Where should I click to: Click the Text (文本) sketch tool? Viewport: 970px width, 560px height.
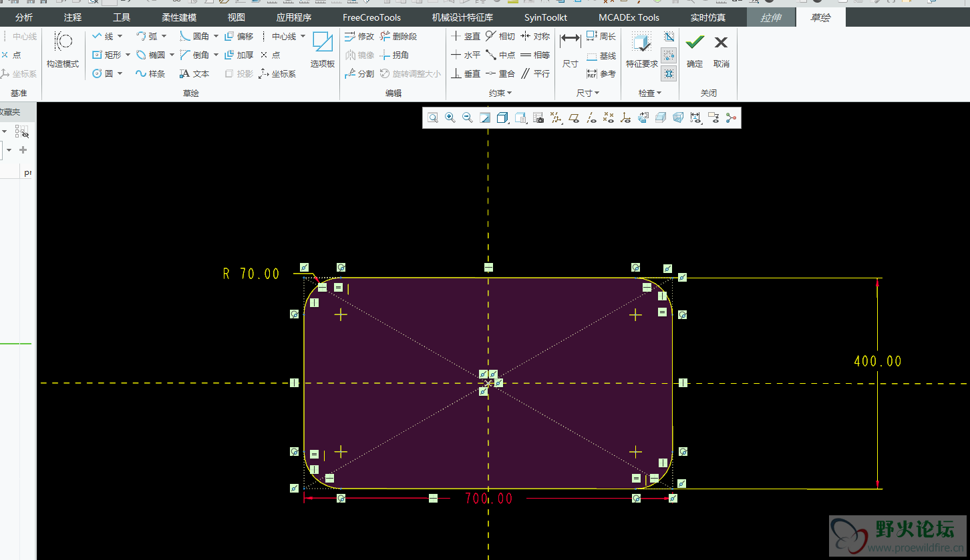tap(194, 73)
